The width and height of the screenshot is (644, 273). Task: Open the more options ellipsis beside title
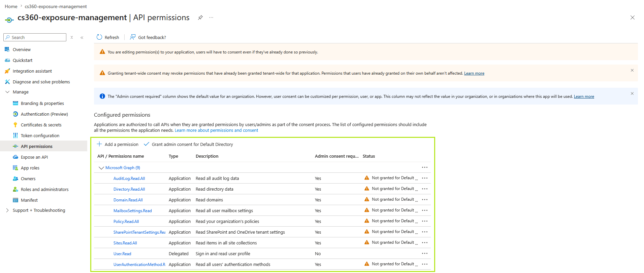(211, 17)
